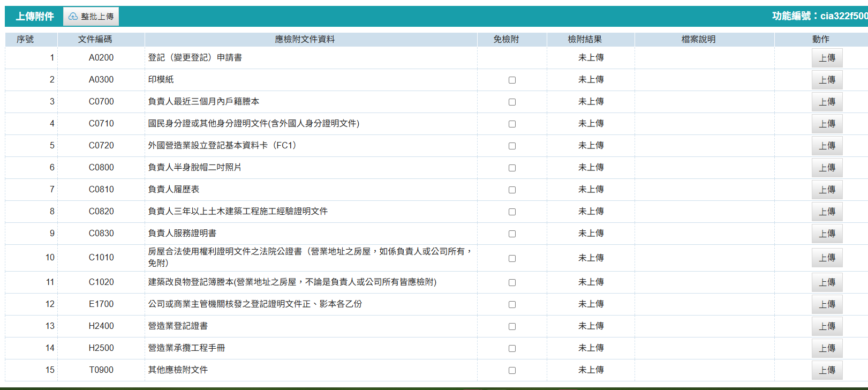This screenshot has width=868, height=390.
Task: Click the 檢附結果 column header
Action: [x=585, y=40]
